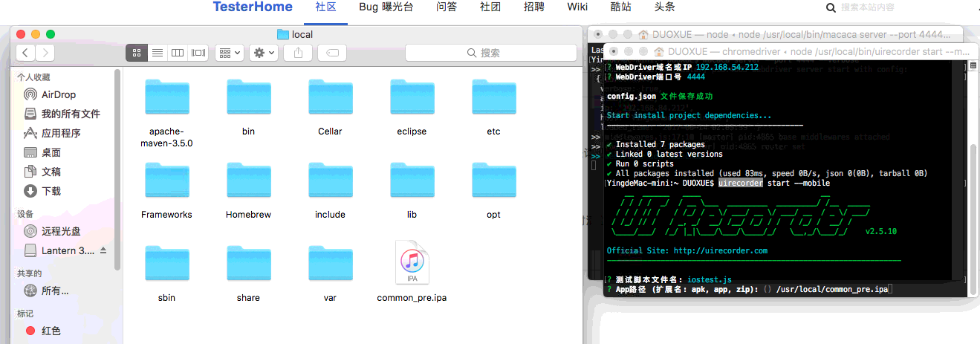Open the 招聘 tab
The height and width of the screenshot is (344, 980).
coord(533,7)
